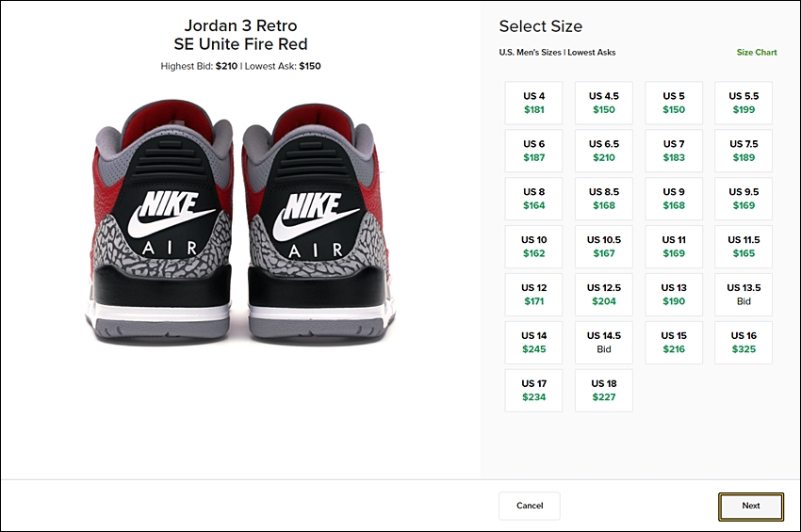
Task: Select size US 4 for $181
Action: (x=533, y=103)
